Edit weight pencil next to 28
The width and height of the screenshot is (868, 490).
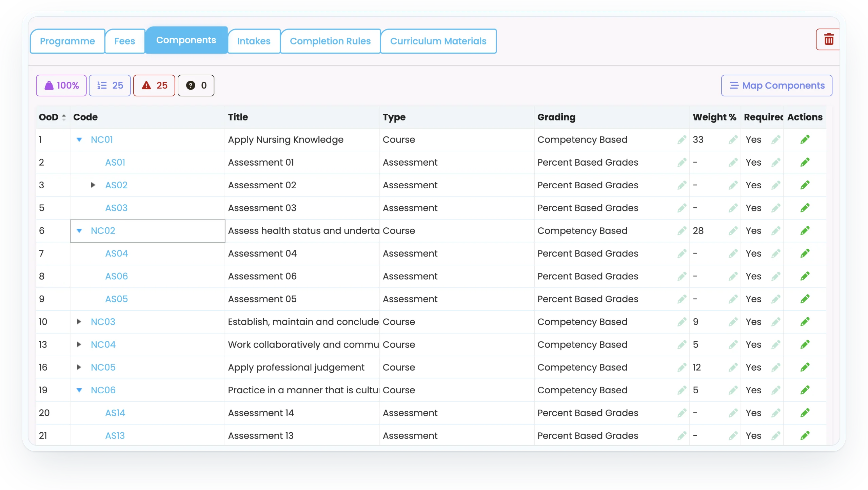tap(733, 230)
